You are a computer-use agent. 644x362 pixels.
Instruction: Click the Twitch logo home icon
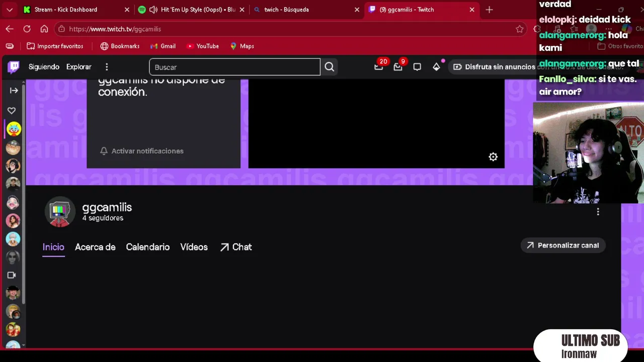point(14,67)
